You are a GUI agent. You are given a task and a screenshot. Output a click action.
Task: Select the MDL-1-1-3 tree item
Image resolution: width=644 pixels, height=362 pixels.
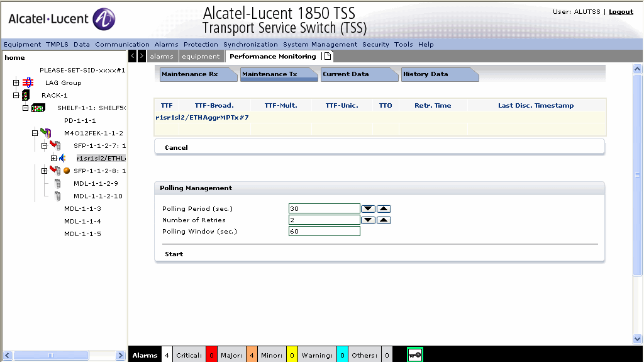[82, 208]
